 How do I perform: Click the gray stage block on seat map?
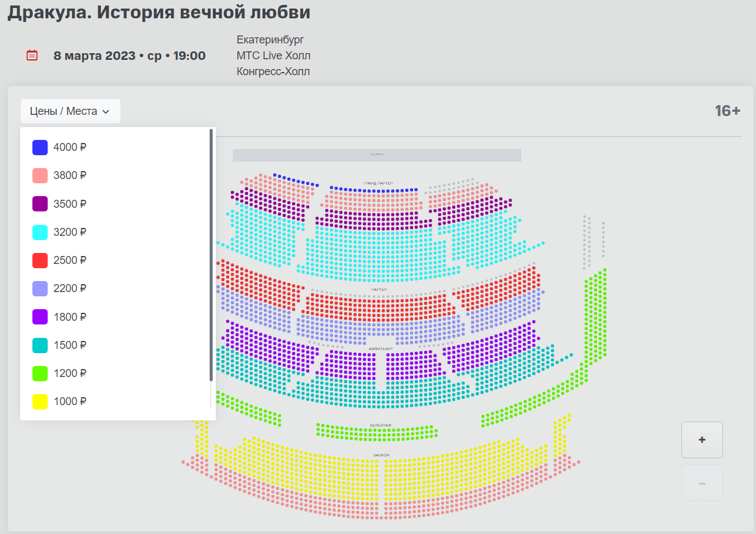click(x=376, y=155)
